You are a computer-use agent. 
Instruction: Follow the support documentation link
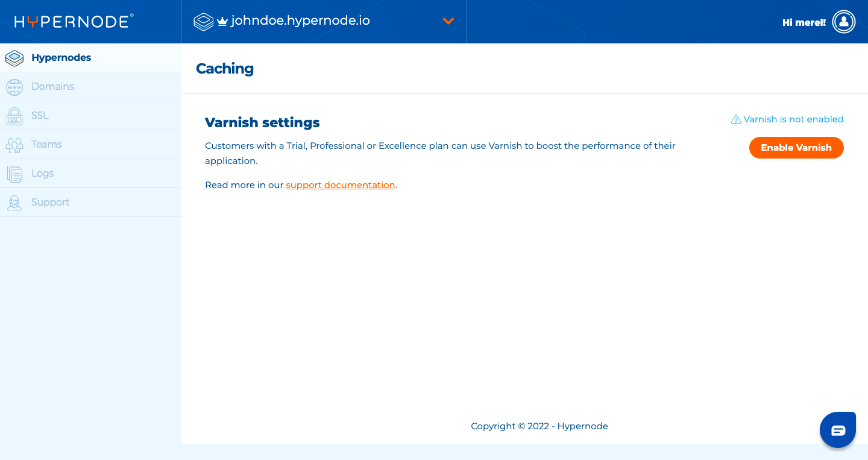[x=341, y=185]
